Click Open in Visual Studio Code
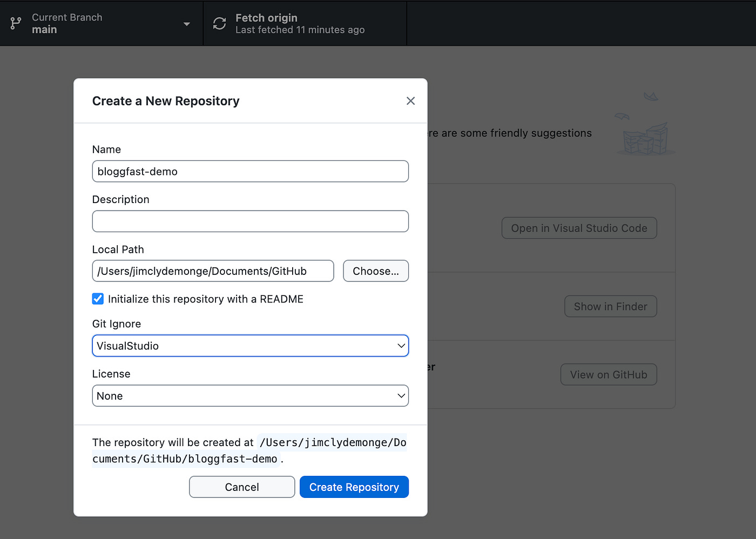This screenshot has width=756, height=539. tap(578, 227)
